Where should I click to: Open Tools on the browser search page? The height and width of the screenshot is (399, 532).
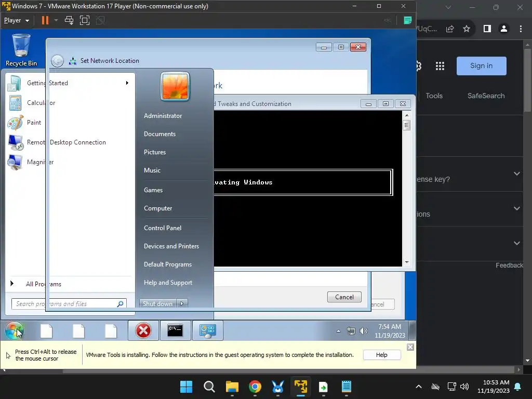[434, 96]
